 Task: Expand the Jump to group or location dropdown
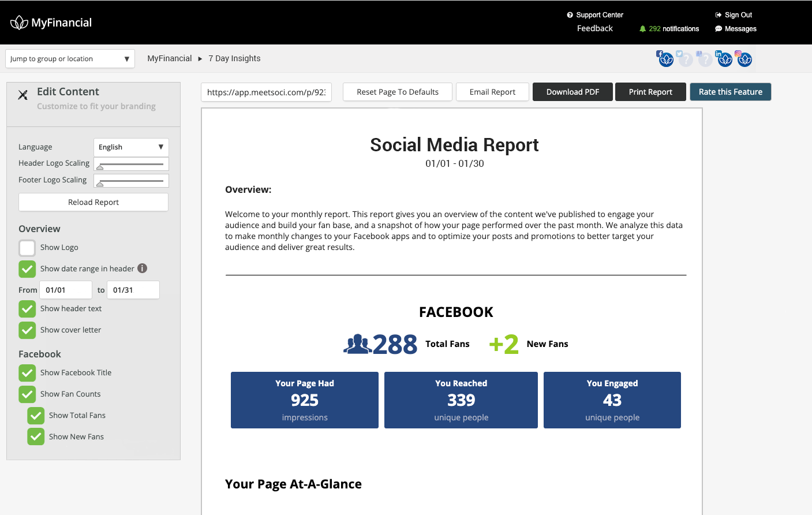[x=70, y=59]
